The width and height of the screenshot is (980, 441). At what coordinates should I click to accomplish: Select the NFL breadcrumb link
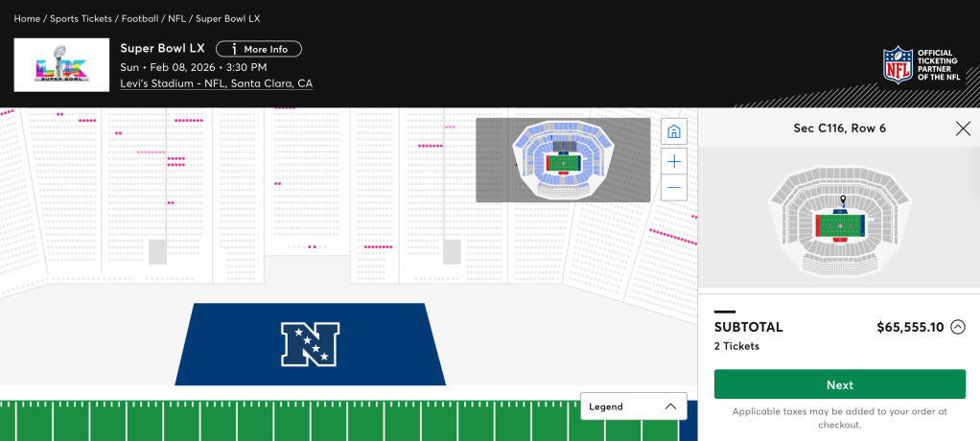click(176, 18)
